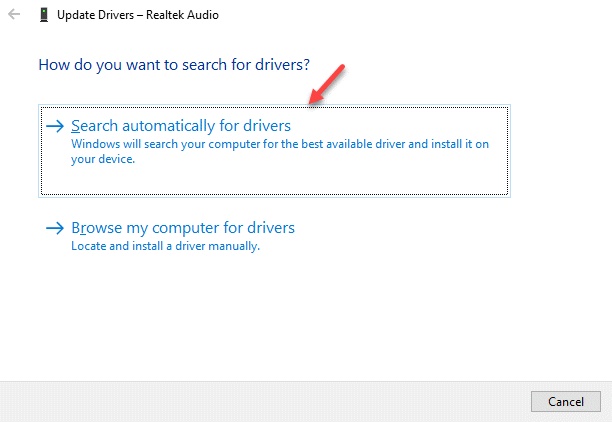Click the Update Drivers window title text
612x422 pixels.
tap(138, 15)
